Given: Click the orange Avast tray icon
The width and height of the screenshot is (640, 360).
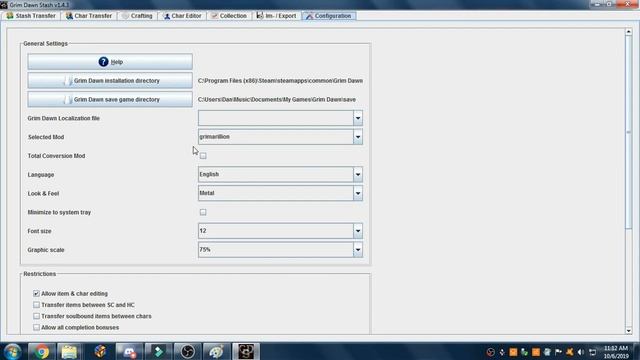Looking at the screenshot, I should (x=570, y=352).
